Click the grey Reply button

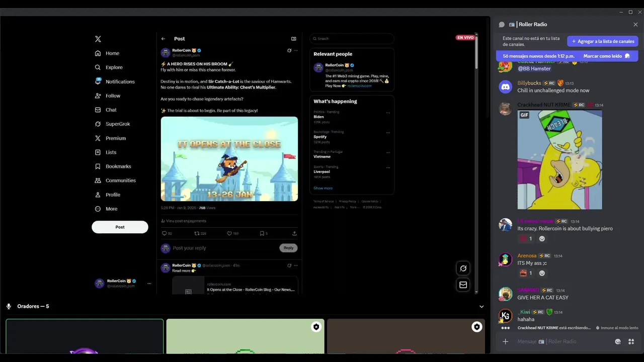(288, 248)
